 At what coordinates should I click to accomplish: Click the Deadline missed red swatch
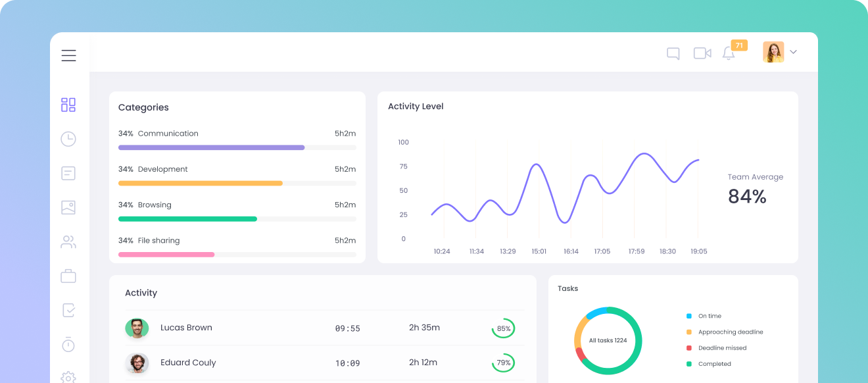point(689,348)
